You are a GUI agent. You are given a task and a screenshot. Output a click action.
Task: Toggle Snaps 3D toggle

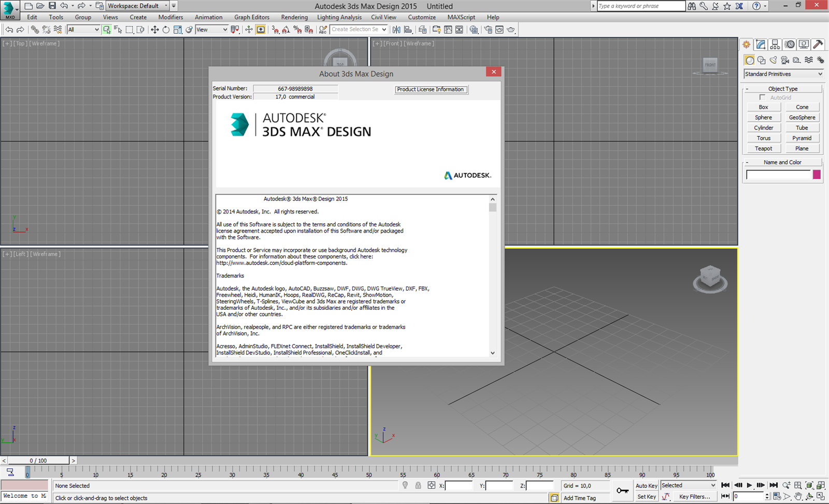pyautogui.click(x=276, y=30)
